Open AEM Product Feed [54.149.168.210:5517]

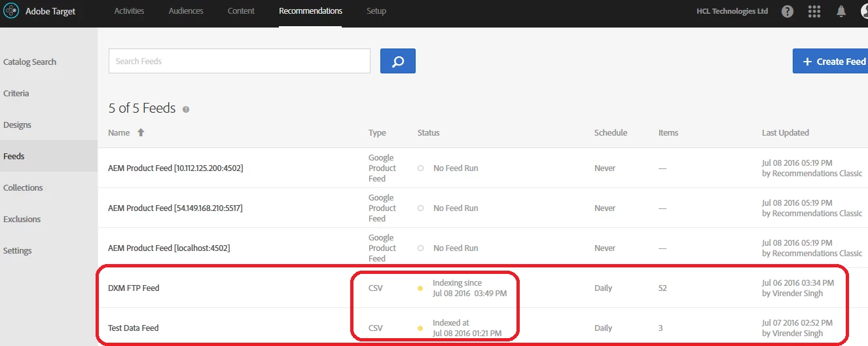pos(175,208)
